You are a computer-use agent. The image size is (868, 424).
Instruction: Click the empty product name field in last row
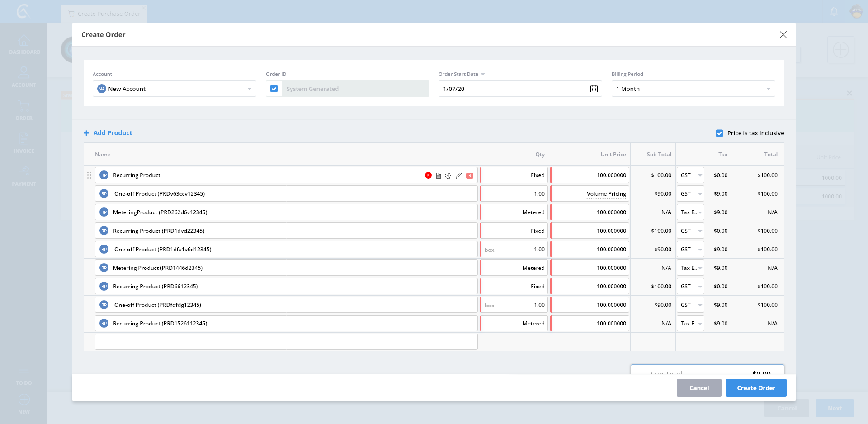(286, 342)
